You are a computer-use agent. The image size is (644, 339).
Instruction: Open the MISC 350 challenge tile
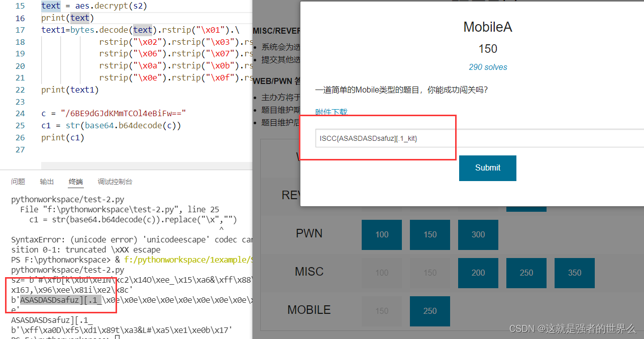[574, 273]
